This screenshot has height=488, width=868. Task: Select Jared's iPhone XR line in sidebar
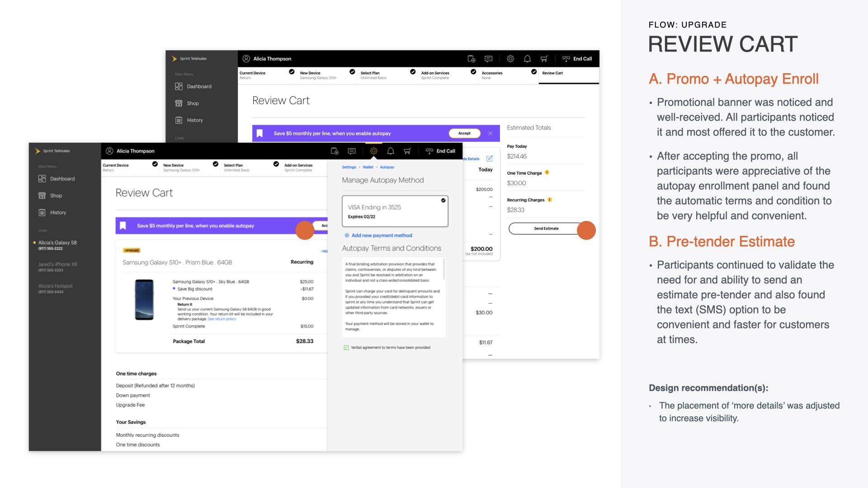click(x=58, y=267)
